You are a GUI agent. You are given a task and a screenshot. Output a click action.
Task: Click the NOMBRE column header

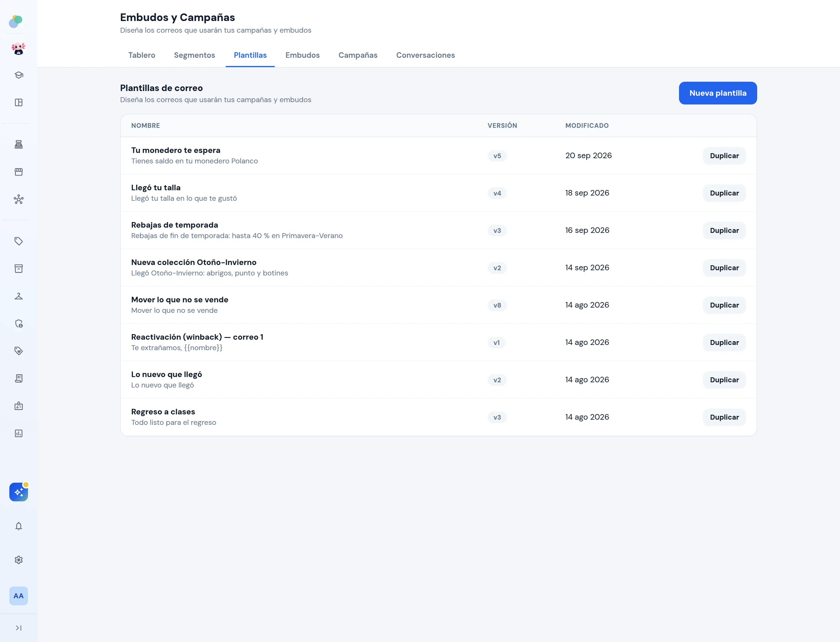146,125
